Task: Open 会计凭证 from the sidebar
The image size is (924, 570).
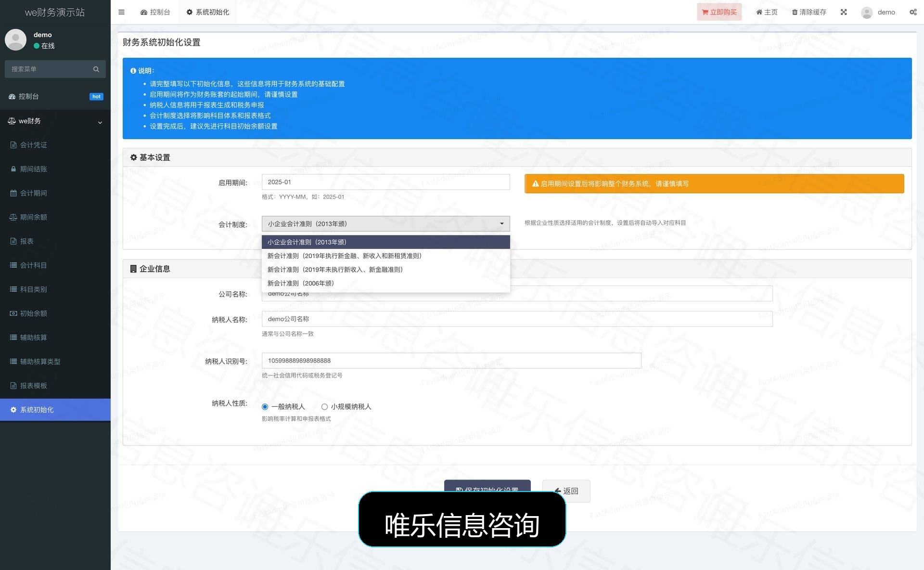Action: coord(55,145)
